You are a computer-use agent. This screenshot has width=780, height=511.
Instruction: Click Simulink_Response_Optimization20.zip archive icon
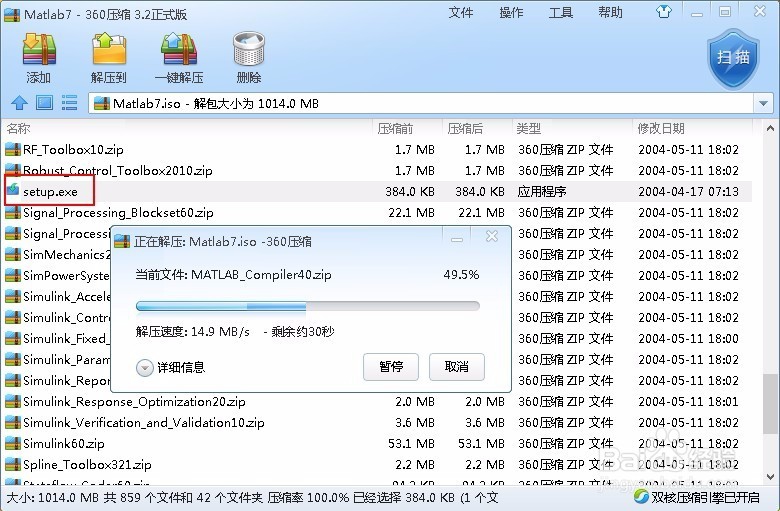tap(13, 402)
